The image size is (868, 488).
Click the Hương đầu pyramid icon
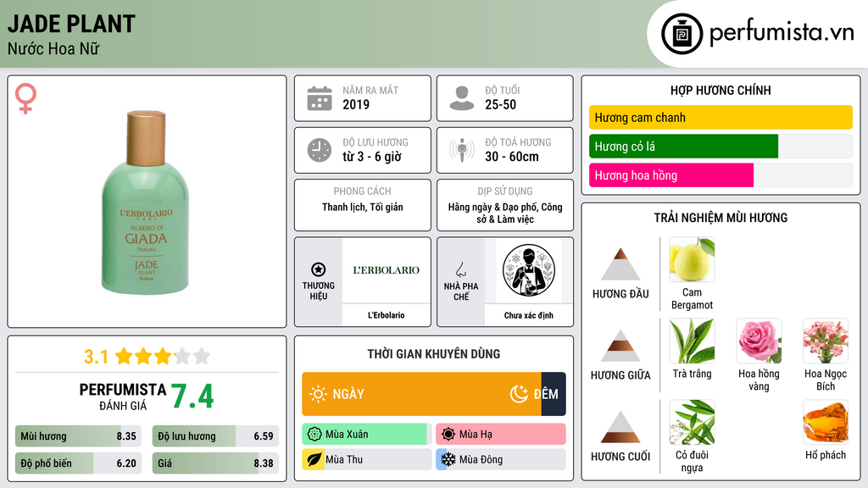[620, 264]
